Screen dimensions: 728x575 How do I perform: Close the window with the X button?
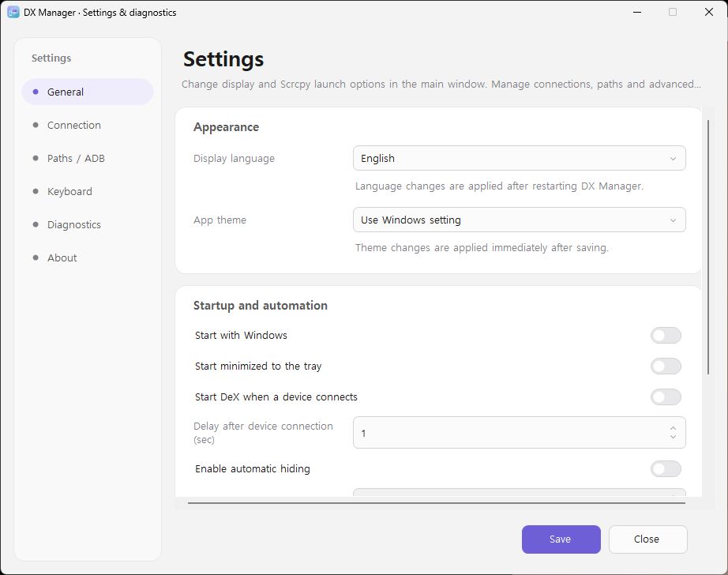point(709,12)
